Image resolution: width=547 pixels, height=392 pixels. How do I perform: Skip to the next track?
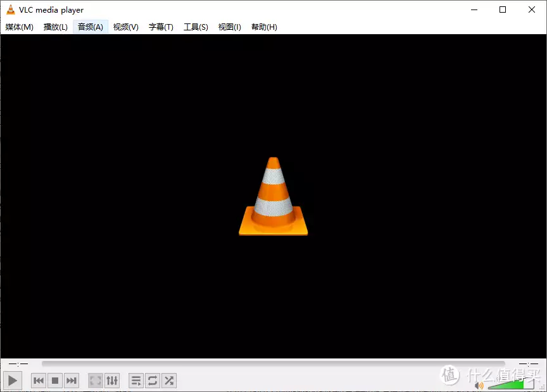[x=71, y=381]
